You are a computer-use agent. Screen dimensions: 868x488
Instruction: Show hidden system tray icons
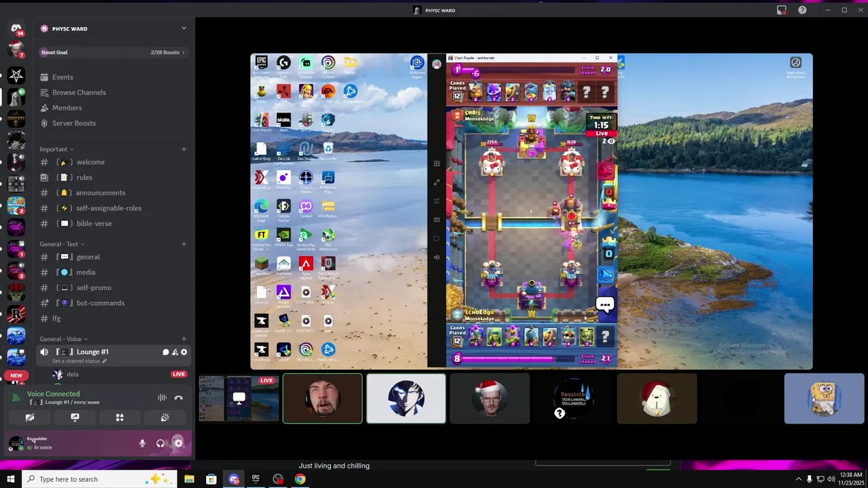(x=798, y=479)
